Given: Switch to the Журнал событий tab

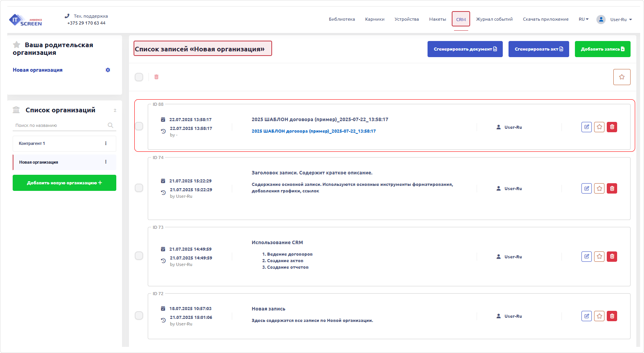Looking at the screenshot, I should (494, 18).
